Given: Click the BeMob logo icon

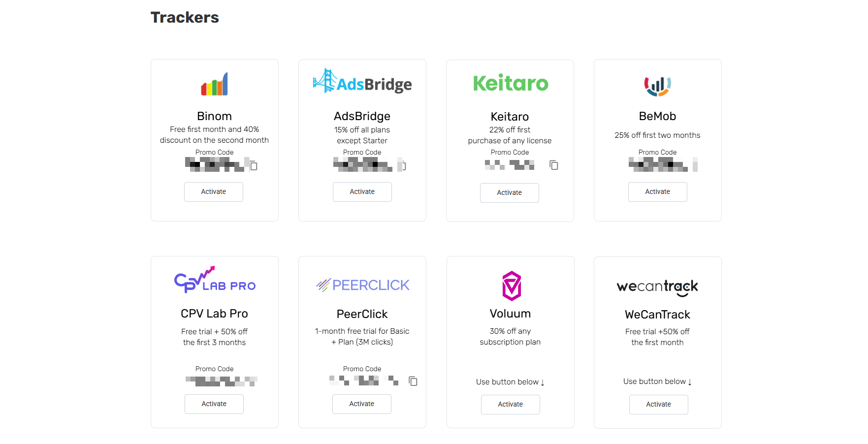Looking at the screenshot, I should coord(657,86).
